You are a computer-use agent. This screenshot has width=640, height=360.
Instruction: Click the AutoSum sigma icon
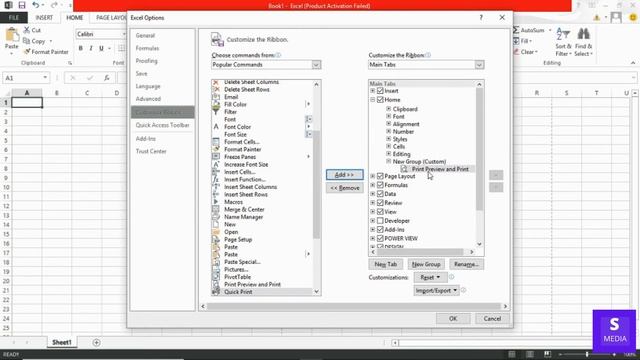[x=517, y=30]
